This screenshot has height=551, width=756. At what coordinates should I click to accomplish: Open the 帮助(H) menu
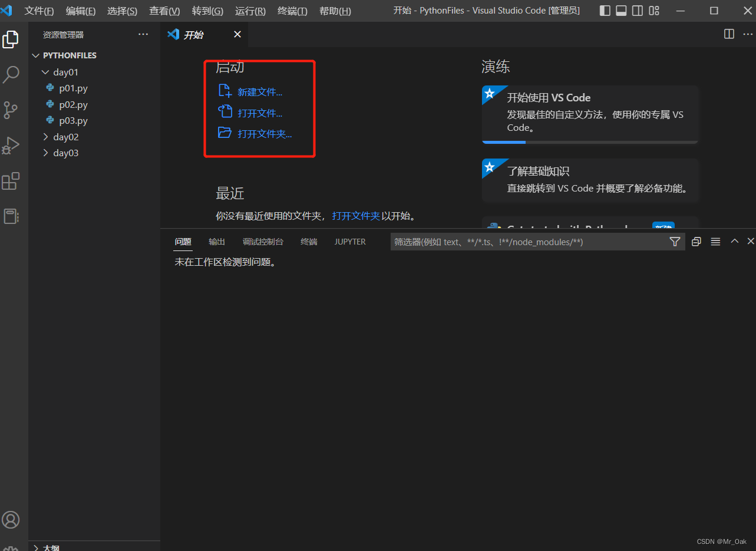pos(335,11)
